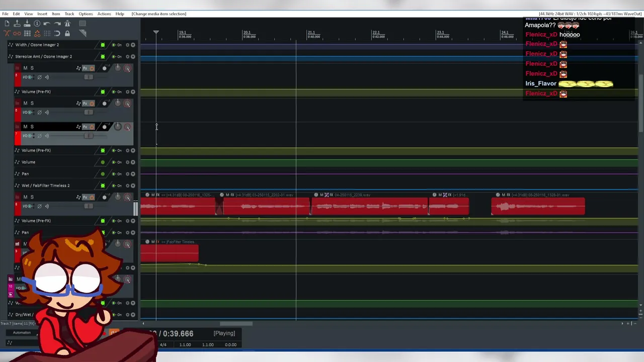Open the Options menu
The width and height of the screenshot is (644, 362).
[86, 14]
